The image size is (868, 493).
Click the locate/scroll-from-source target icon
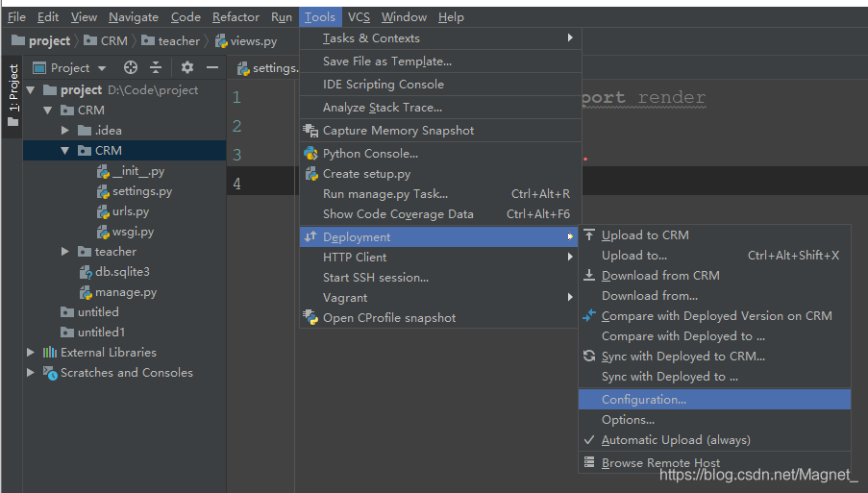(x=131, y=67)
